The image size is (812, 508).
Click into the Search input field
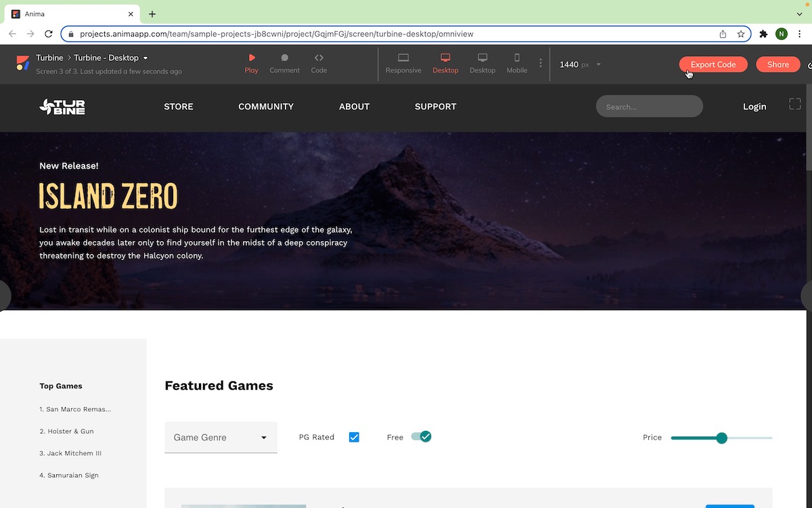pyautogui.click(x=649, y=106)
